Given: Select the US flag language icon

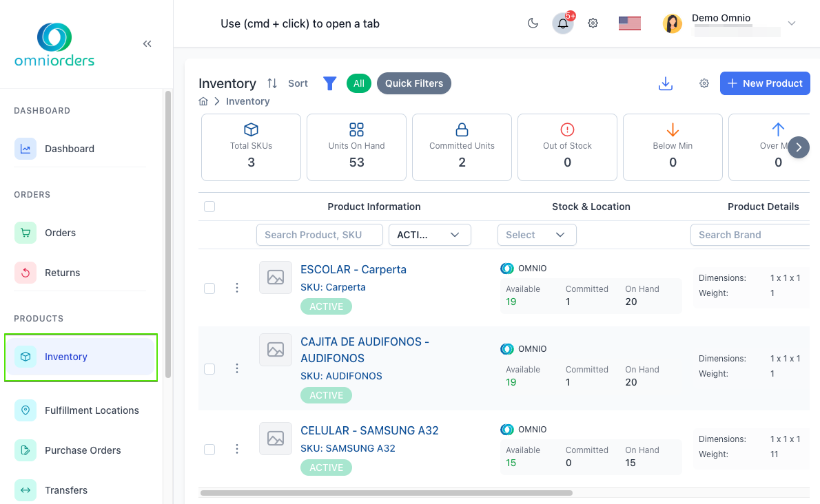Looking at the screenshot, I should 629,23.
